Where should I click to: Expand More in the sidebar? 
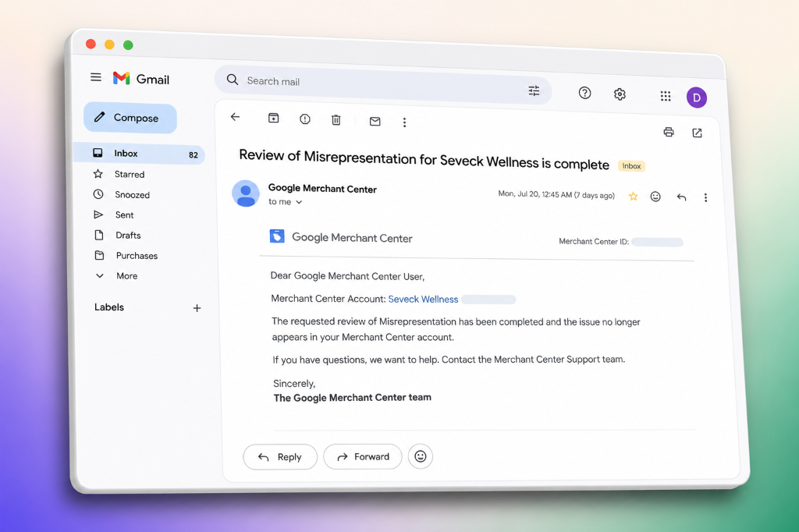(x=126, y=276)
